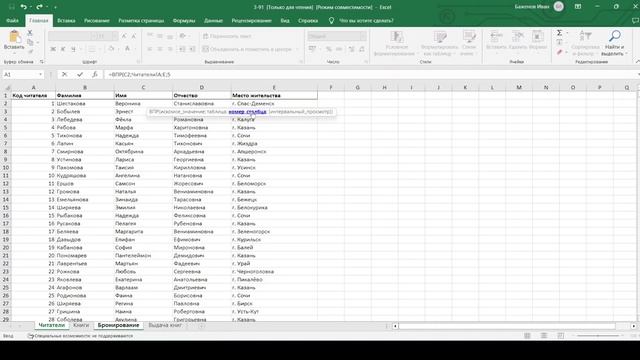The image size is (640, 360).
Task: Click the Page Layout view button in status bar
Action: 544,336
